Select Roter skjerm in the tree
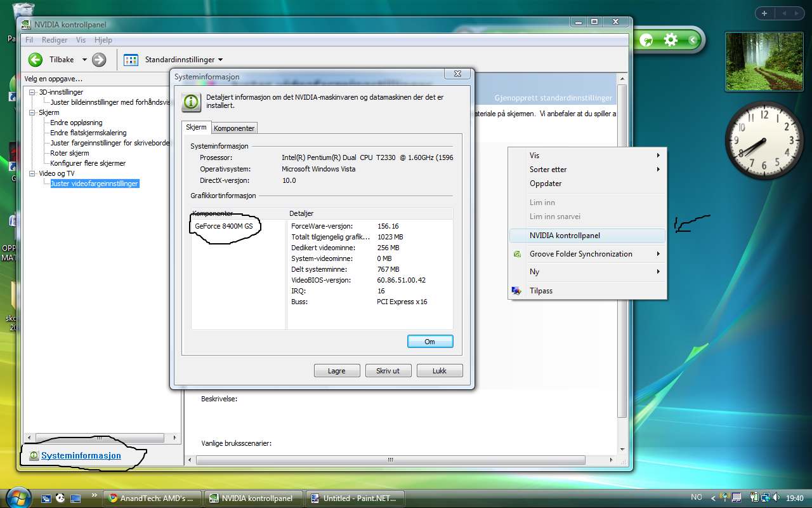Image resolution: width=812 pixels, height=508 pixels. [70, 153]
